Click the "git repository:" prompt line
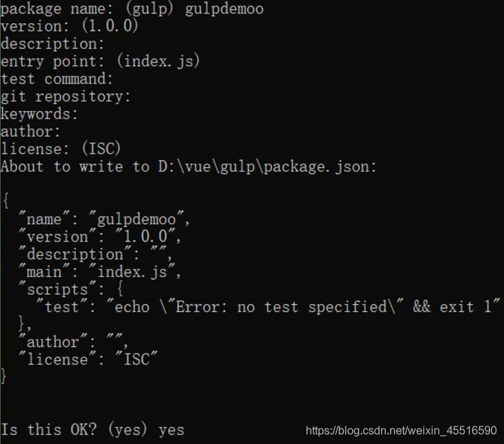Screen dimensions: 504x444 (65, 96)
